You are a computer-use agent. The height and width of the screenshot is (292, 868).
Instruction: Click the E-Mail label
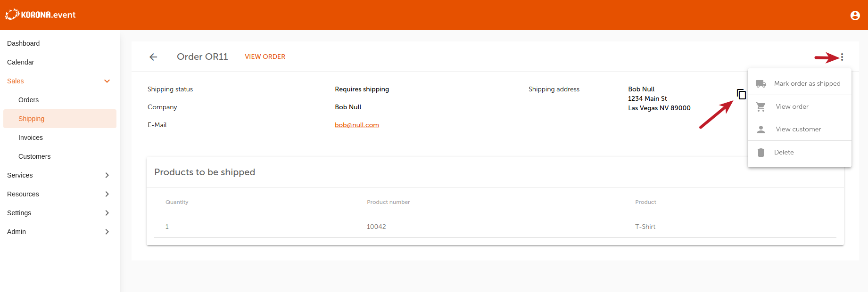(157, 125)
